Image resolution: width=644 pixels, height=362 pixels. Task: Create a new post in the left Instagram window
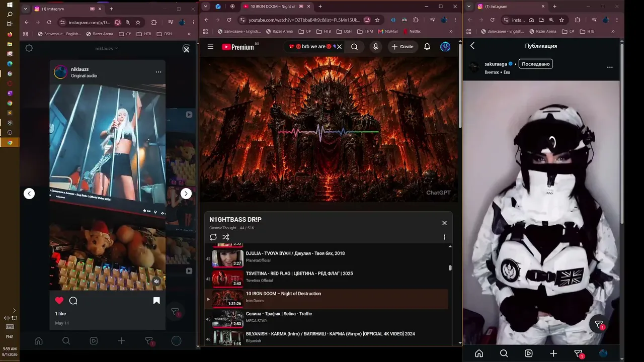coord(121,341)
